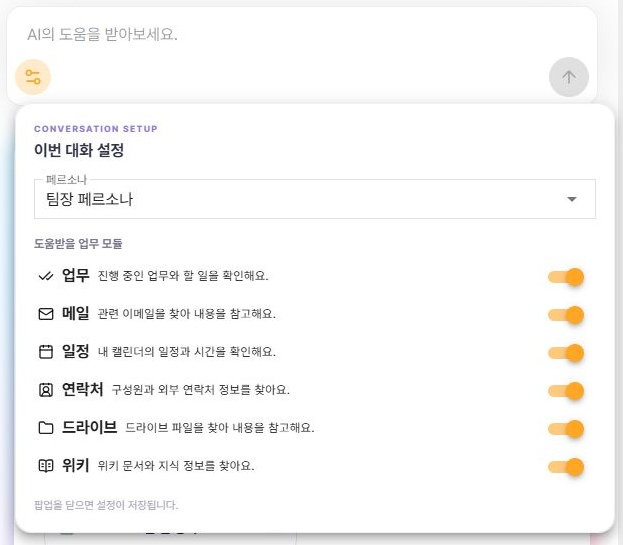
Task: Click '내 캘린더의 일정과 시간을 확인해요.' description
Action: pyautogui.click(x=187, y=352)
